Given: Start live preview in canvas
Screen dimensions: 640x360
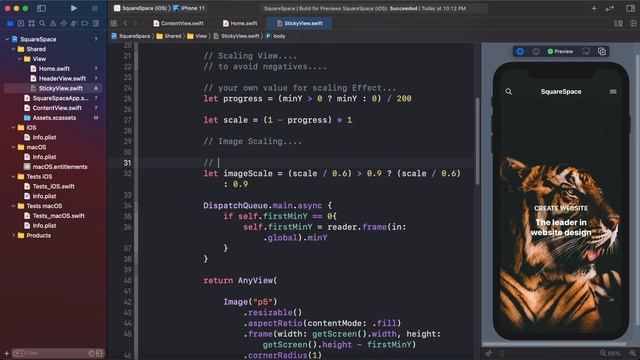Looking at the screenshot, I should [520, 51].
